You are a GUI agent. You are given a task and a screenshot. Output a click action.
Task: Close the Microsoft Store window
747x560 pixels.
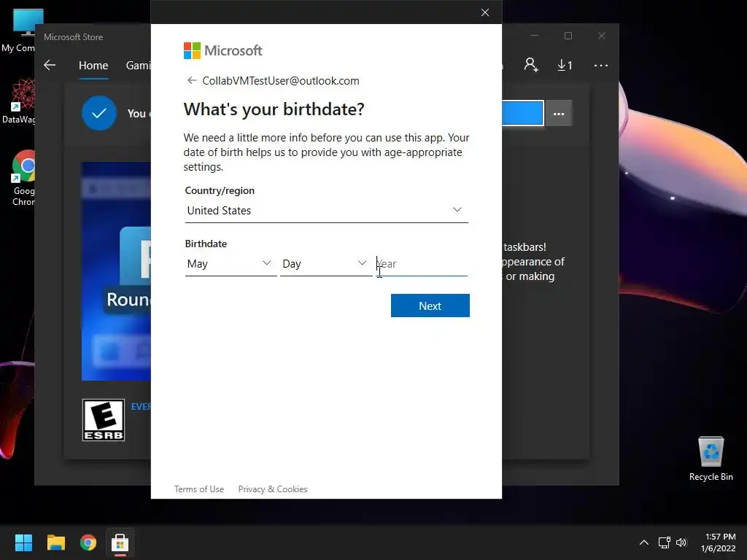[602, 36]
